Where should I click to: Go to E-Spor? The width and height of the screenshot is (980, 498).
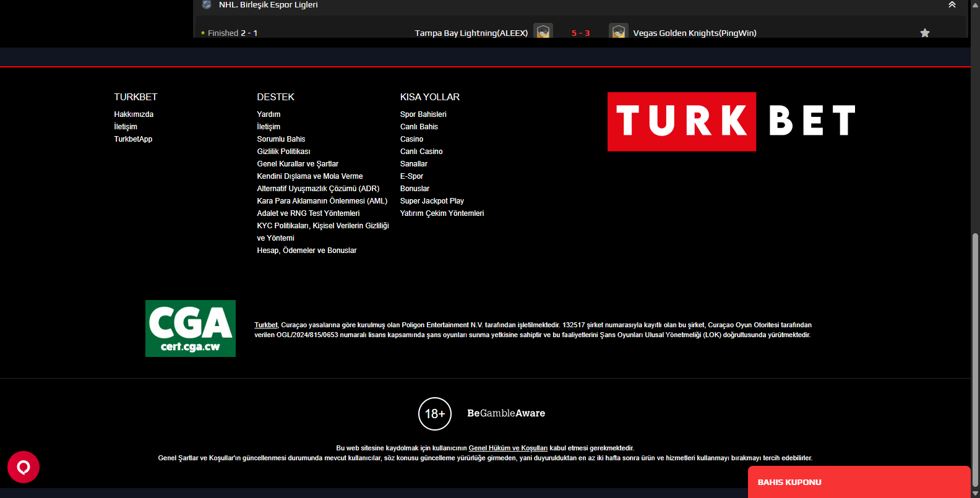pos(411,176)
